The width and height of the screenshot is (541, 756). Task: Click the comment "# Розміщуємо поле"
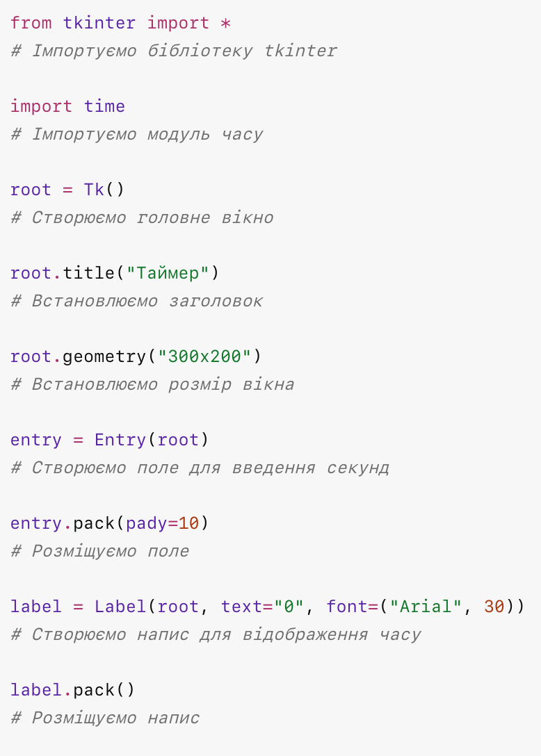pos(100,551)
